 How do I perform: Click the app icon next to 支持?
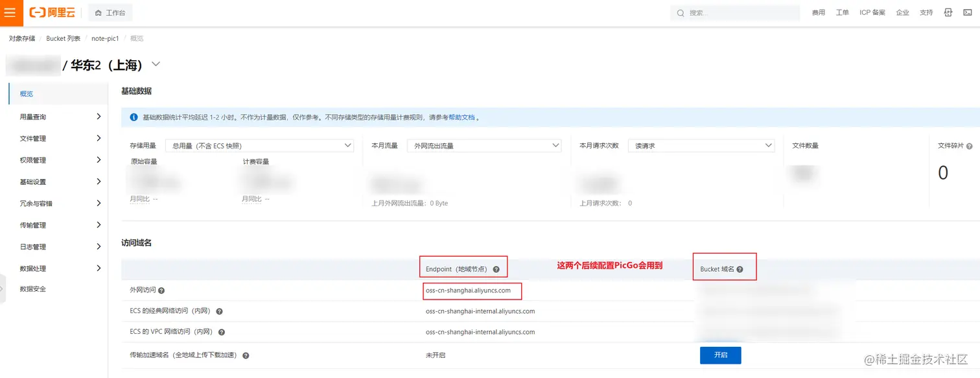click(x=949, y=13)
